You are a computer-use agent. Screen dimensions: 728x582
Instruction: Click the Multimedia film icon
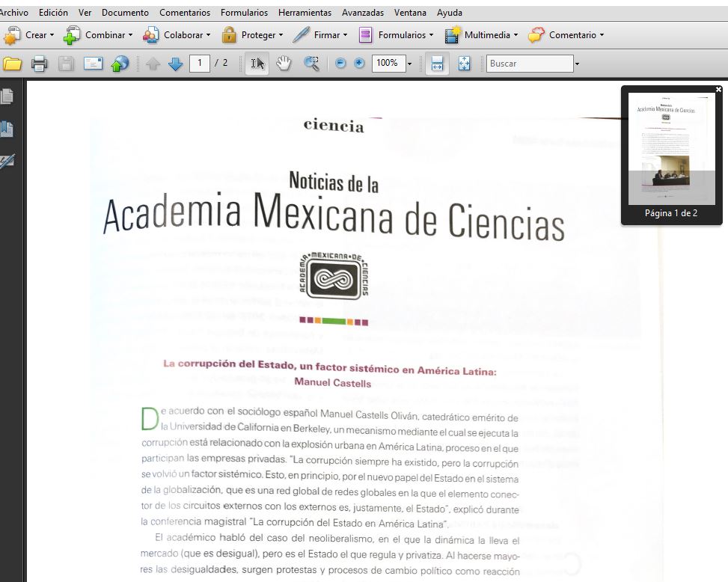pyautogui.click(x=452, y=35)
